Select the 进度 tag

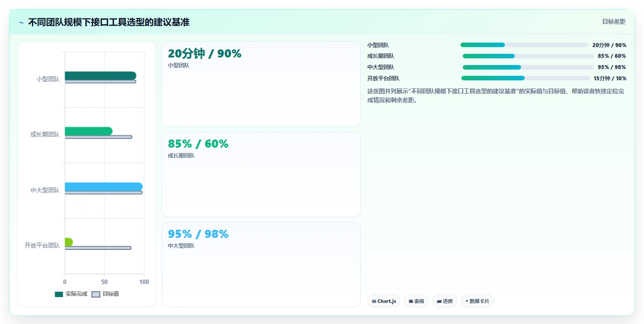click(x=445, y=301)
